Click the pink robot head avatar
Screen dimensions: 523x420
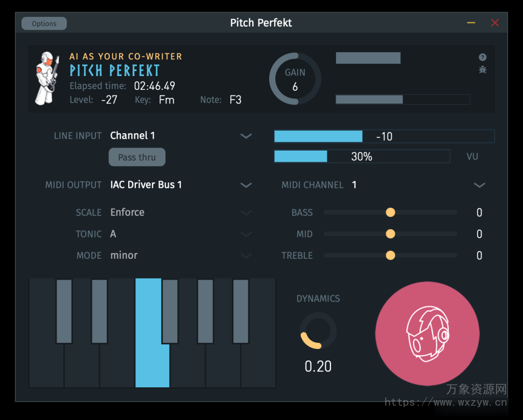pos(427,333)
